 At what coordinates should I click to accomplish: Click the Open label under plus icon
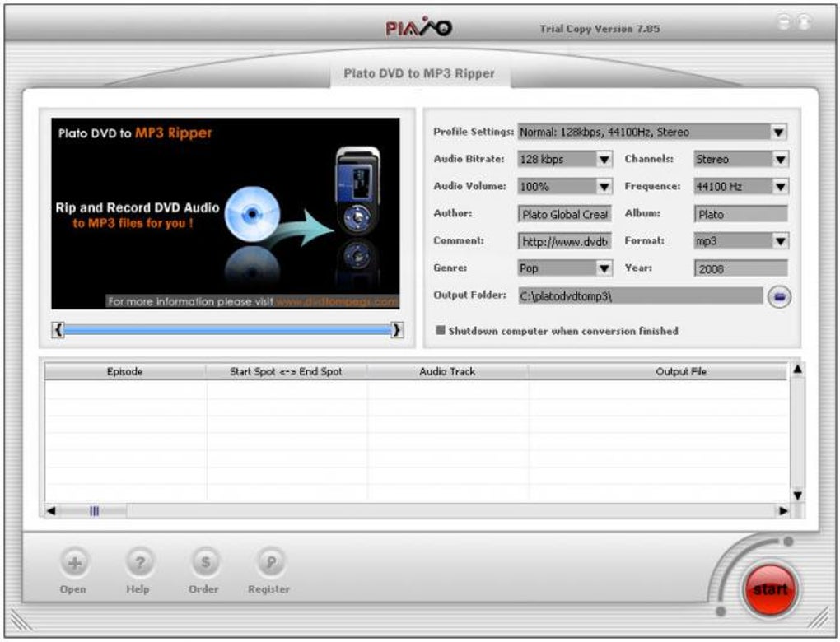pos(72,589)
